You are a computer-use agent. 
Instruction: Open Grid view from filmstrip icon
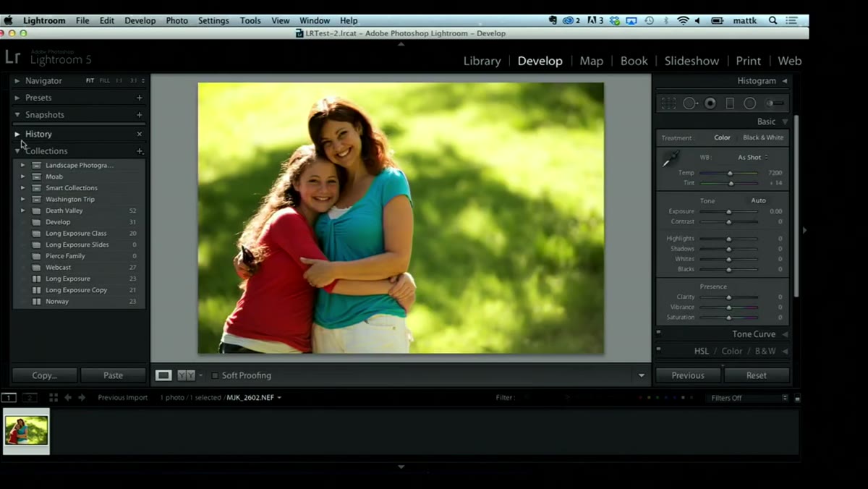54,398
